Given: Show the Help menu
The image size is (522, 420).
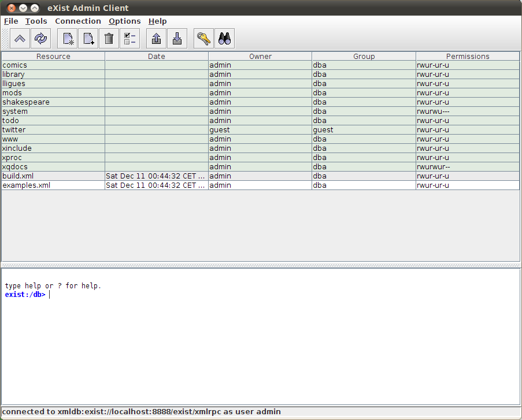Looking at the screenshot, I should click(x=157, y=21).
